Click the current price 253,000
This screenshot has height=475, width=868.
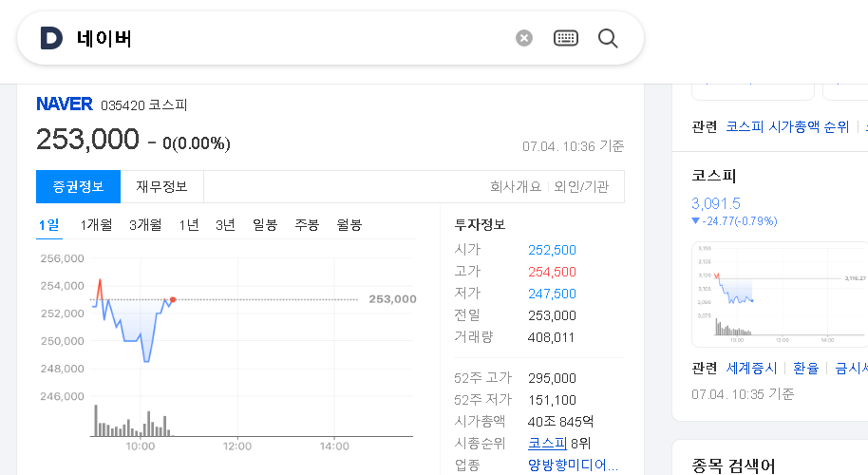pyautogui.click(x=87, y=139)
